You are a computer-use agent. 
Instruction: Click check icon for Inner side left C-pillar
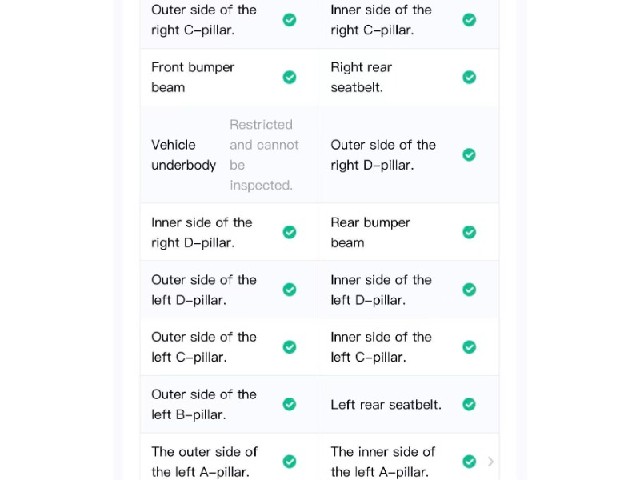(469, 347)
